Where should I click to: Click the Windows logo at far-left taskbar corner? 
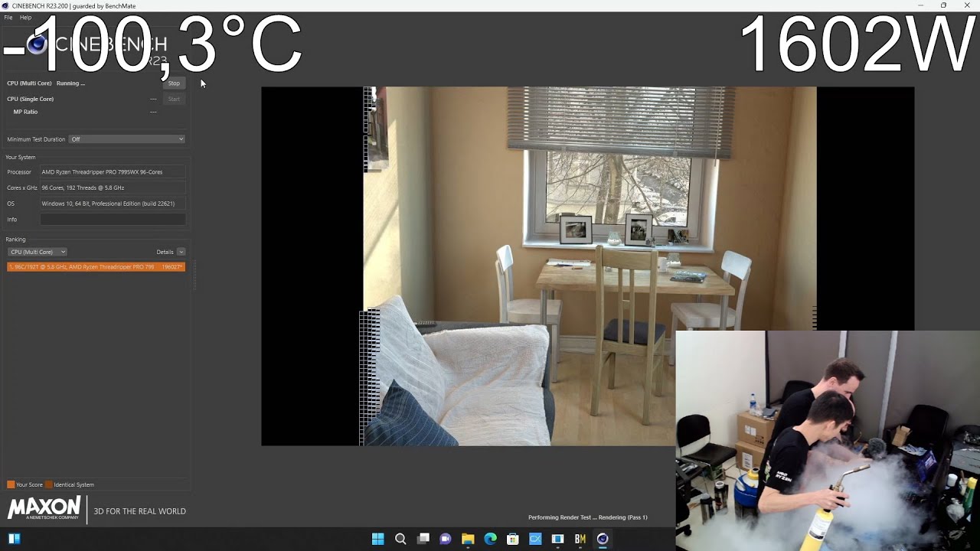[14, 539]
